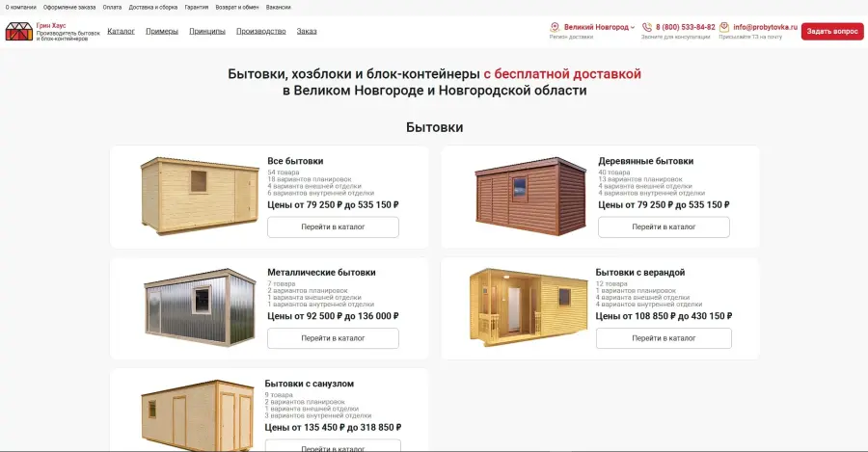Go to the Примеры section

[x=162, y=31]
